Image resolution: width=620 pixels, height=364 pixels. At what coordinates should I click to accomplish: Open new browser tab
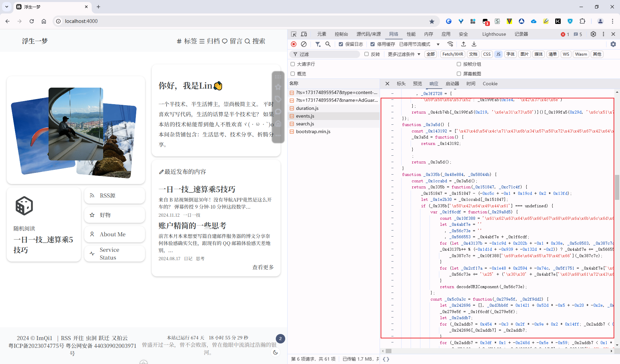[x=98, y=7]
